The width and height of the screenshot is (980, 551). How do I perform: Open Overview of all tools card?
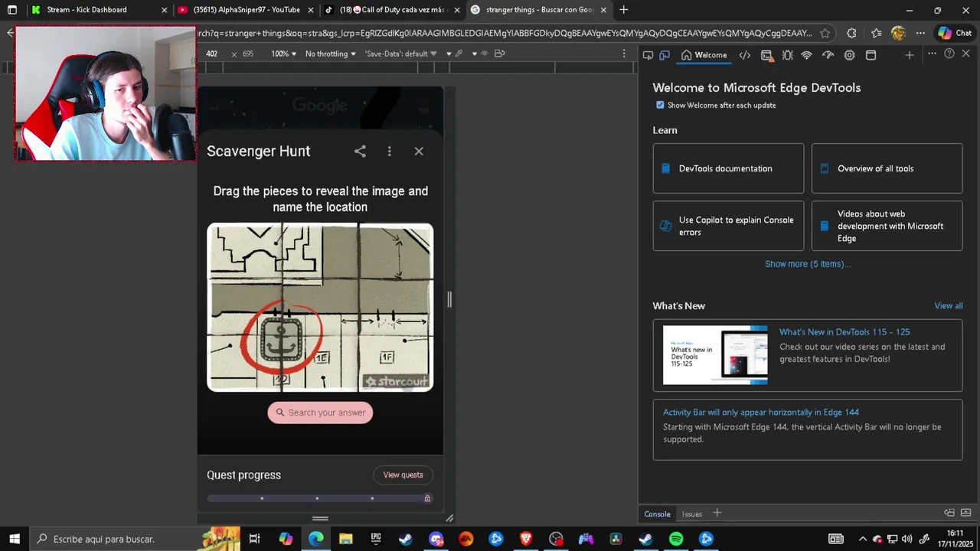pyautogui.click(x=887, y=168)
